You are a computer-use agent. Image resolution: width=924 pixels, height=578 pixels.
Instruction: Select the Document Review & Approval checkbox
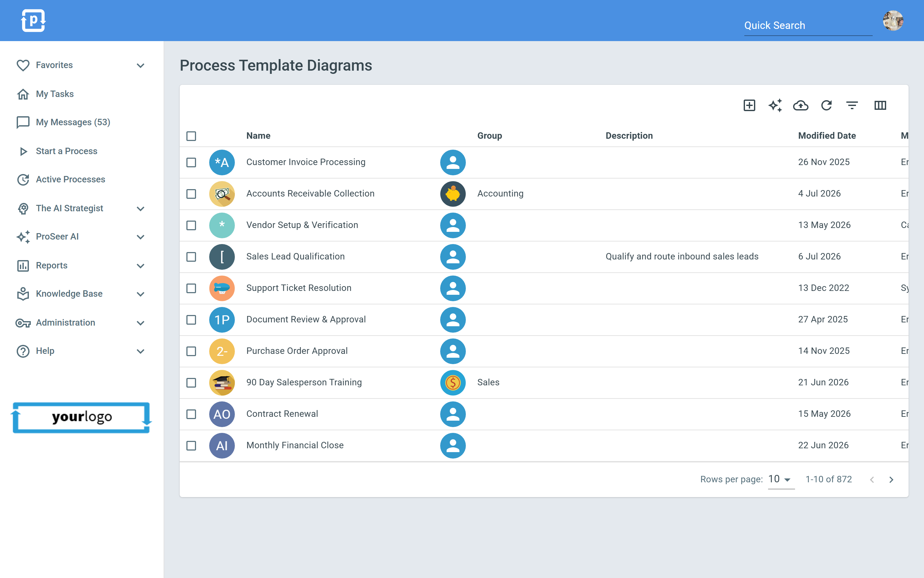click(x=191, y=320)
